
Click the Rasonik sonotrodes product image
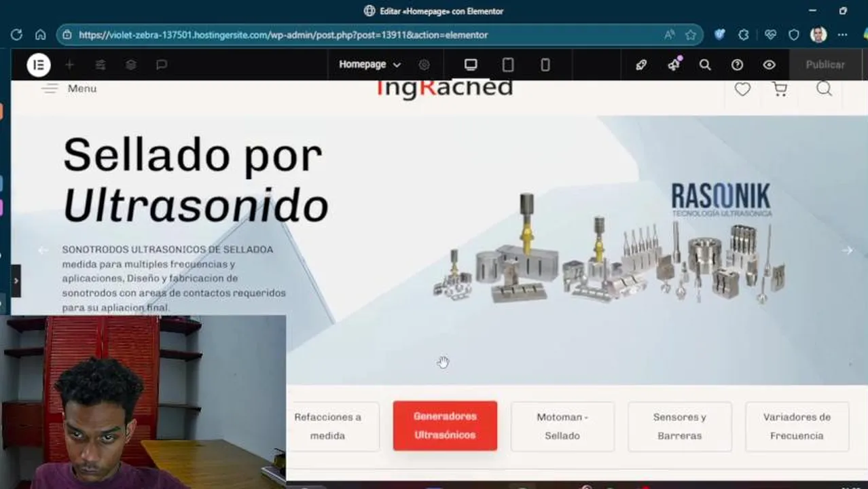(x=609, y=249)
